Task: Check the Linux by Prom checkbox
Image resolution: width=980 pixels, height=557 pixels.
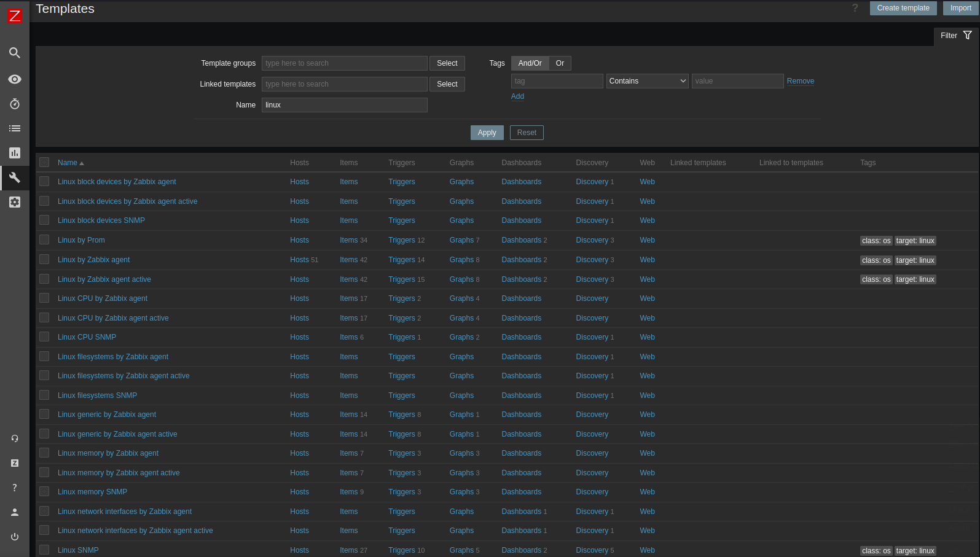Action: point(44,240)
